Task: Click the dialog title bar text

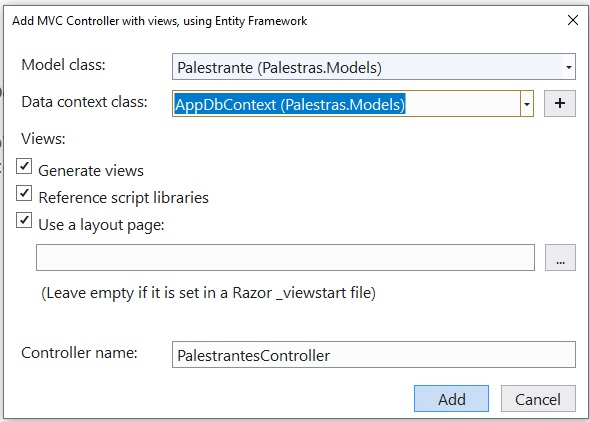Action: tap(160, 21)
